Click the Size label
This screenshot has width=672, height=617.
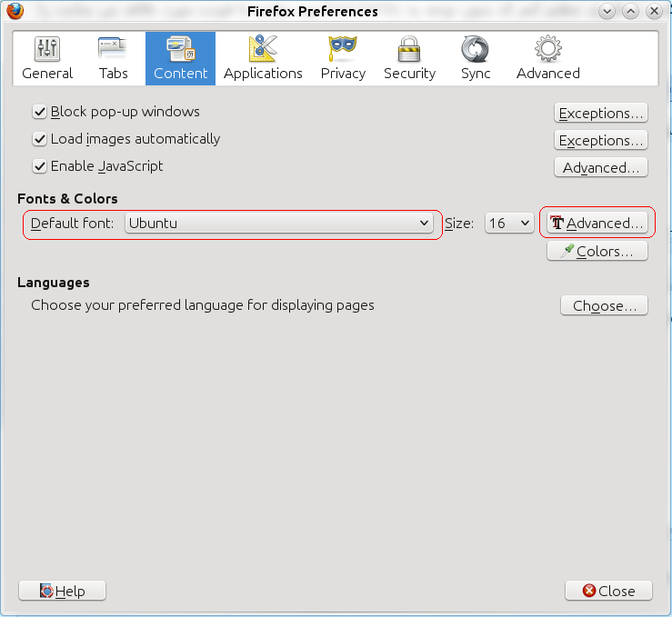coord(459,223)
